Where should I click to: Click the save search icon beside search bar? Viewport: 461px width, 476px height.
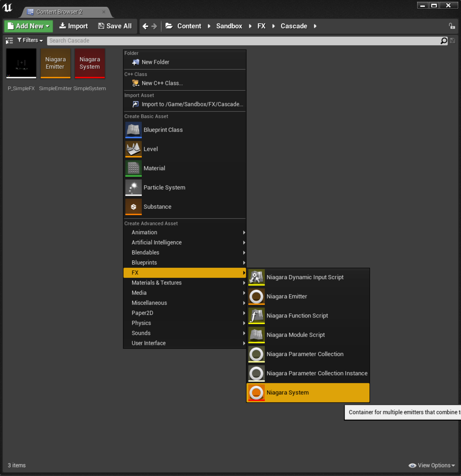click(x=452, y=41)
